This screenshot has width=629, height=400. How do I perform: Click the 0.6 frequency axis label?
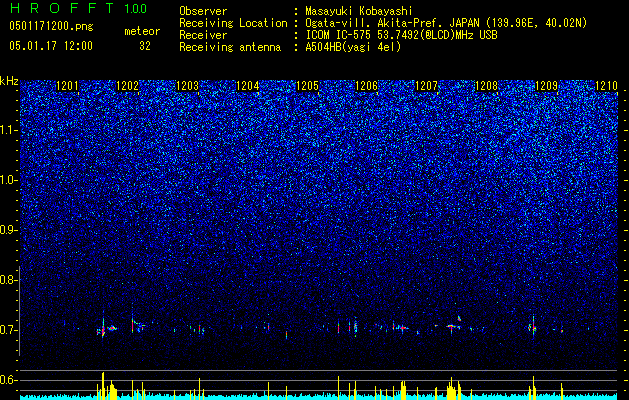click(x=9, y=380)
